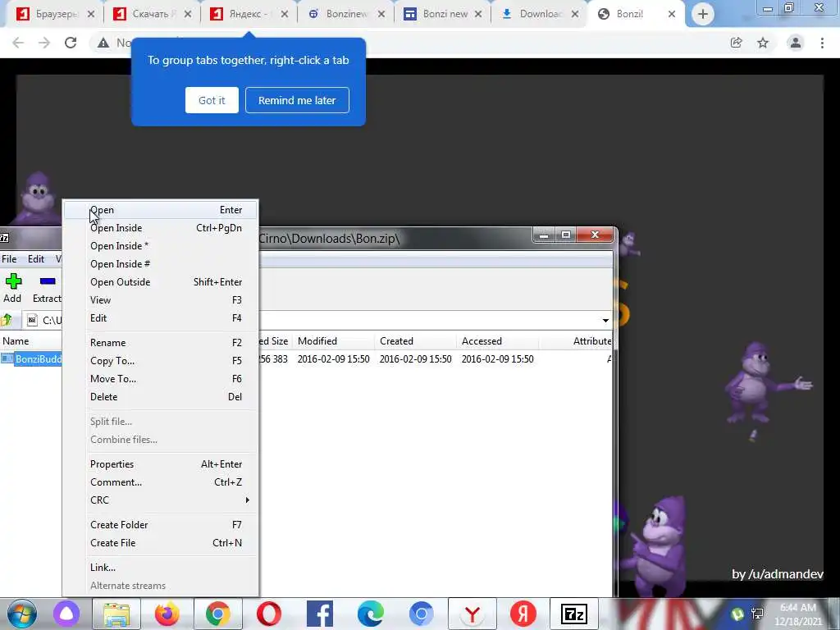The image size is (840, 630).
Task: Switch to the Bonzi new tab
Action: point(442,15)
